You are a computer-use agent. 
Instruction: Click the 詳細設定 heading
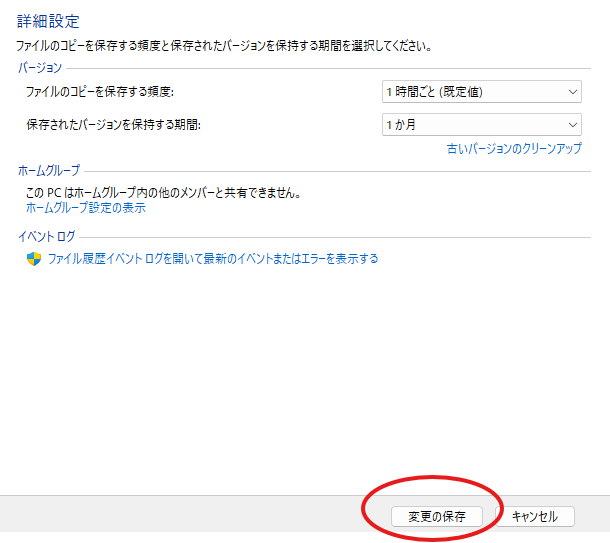pyautogui.click(x=48, y=21)
